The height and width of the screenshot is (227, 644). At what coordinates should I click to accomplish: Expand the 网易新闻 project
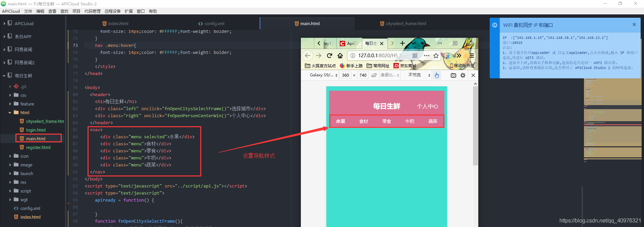pyautogui.click(x=4, y=50)
